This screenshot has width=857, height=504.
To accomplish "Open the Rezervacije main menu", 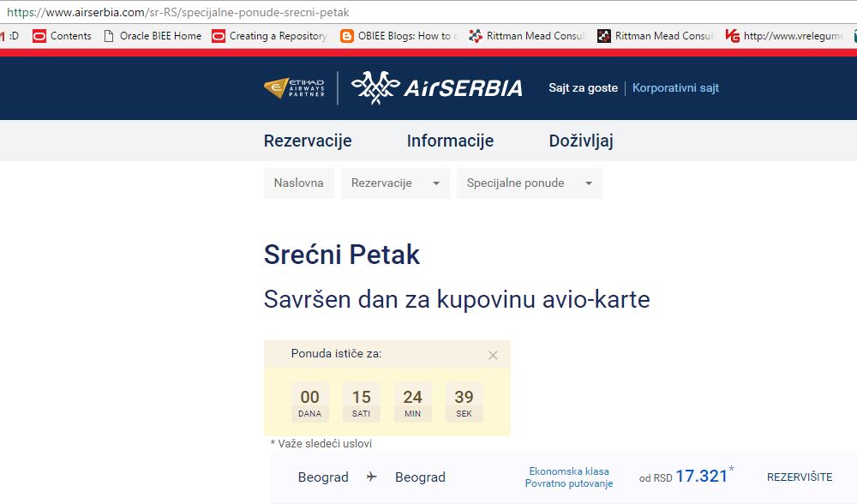I will (x=308, y=141).
